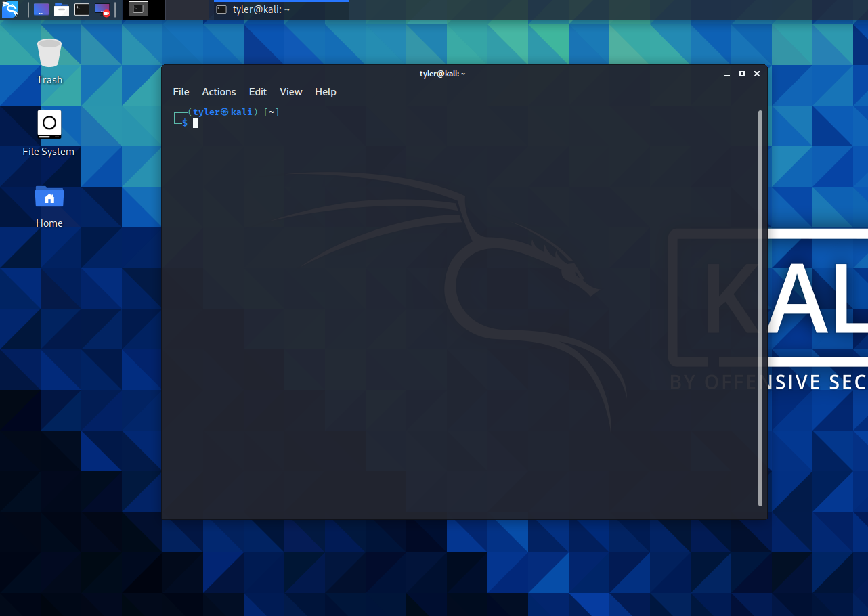This screenshot has width=868, height=616.
Task: Open the Actions menu in the terminal
Action: (218, 91)
